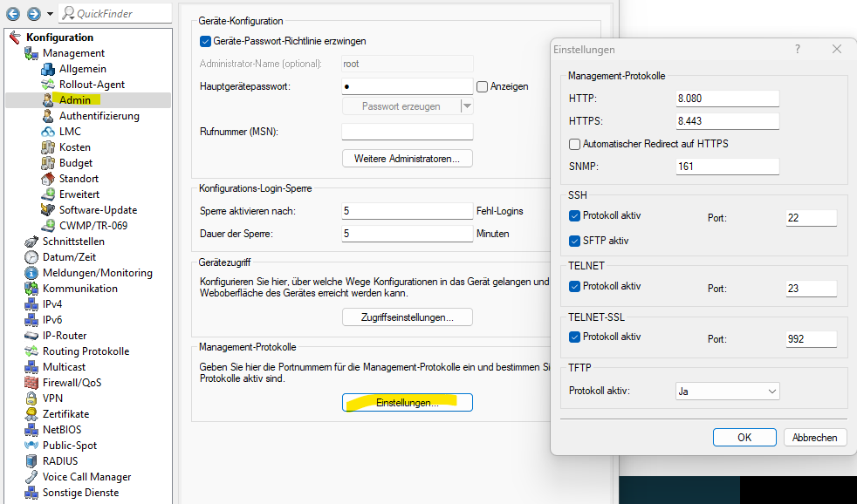Click the Rufnummer (MSN) field
857x504 pixels.
point(408,132)
